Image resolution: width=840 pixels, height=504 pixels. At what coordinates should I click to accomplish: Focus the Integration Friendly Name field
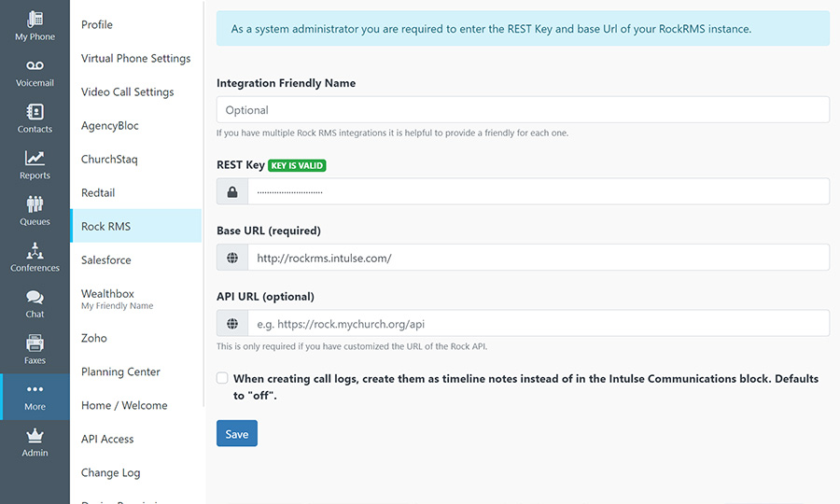tap(523, 110)
